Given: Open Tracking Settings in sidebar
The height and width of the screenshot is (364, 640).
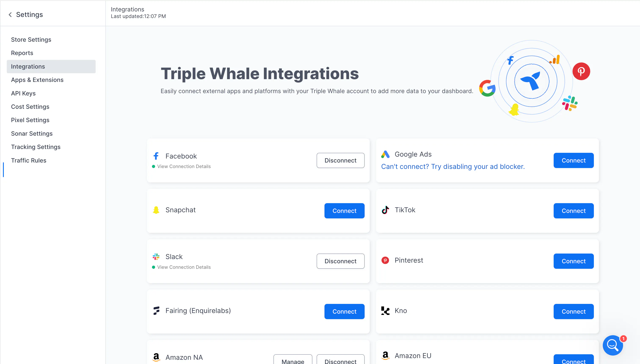Looking at the screenshot, I should coord(36,147).
